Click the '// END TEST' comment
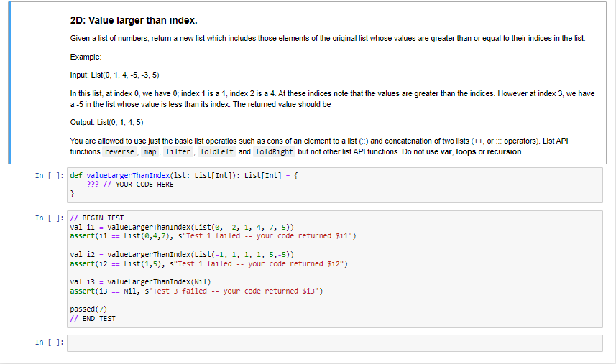Viewport: 616px width, 364px height. (x=93, y=319)
